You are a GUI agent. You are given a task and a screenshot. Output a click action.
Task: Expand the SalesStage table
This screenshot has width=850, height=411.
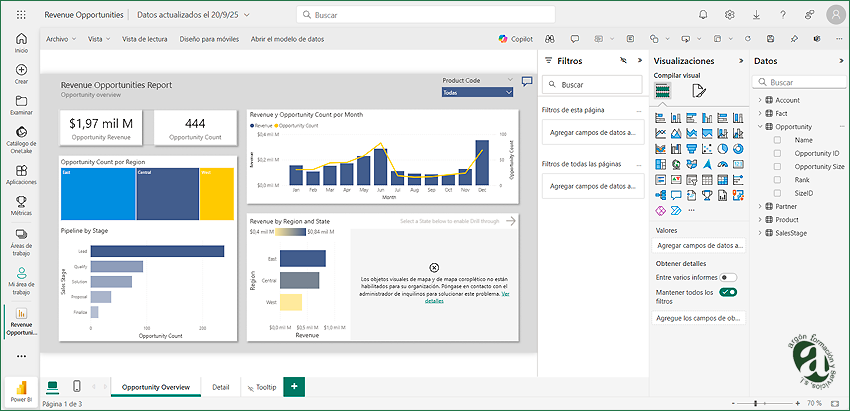759,233
